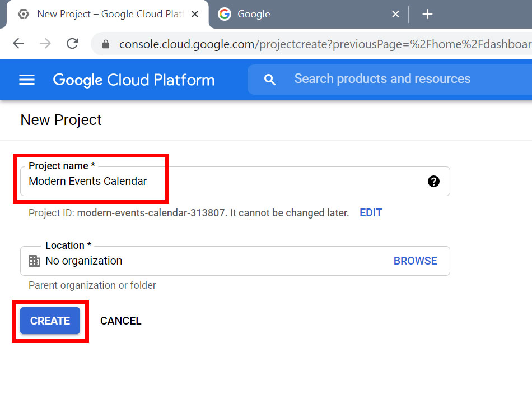Reload the page with refresh icon
The height and width of the screenshot is (394, 532).
pyautogui.click(x=72, y=44)
